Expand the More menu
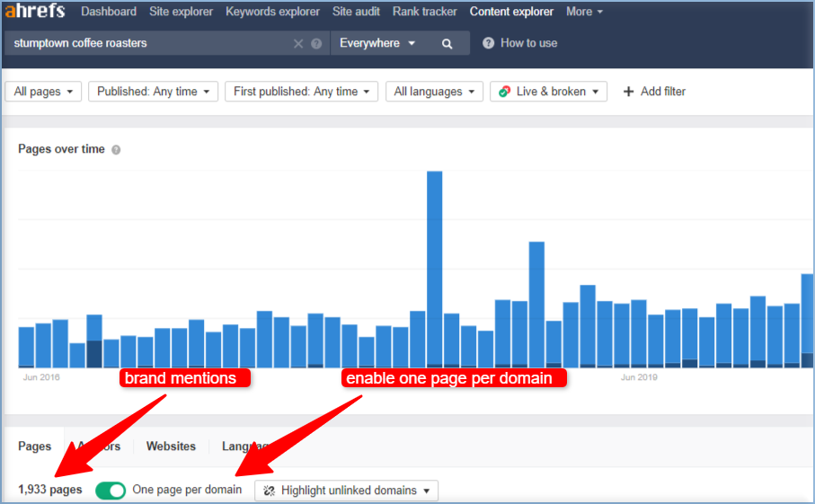 click(x=584, y=12)
